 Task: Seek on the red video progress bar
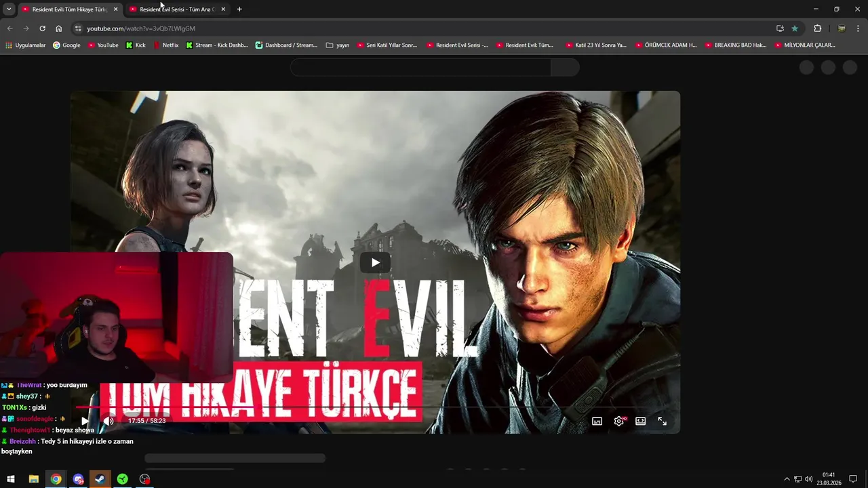pos(375,408)
